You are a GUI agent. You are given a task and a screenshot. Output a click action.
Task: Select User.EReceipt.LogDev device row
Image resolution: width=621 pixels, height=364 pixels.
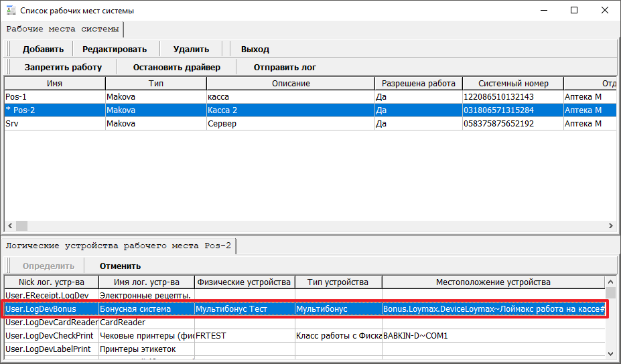(50, 295)
